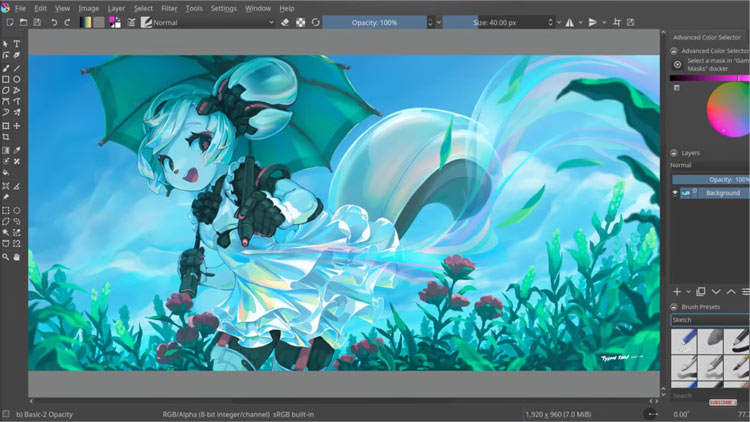750x422 pixels.
Task: Select the Reference Images pin tool
Action: point(5,197)
